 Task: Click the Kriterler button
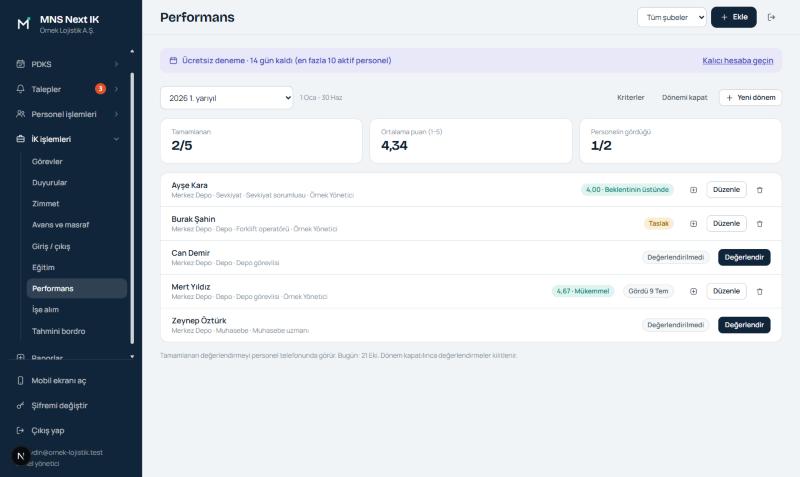pyautogui.click(x=631, y=97)
